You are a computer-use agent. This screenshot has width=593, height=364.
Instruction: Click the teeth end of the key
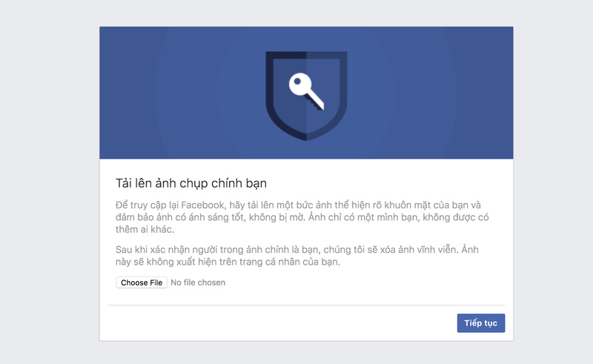coord(319,105)
